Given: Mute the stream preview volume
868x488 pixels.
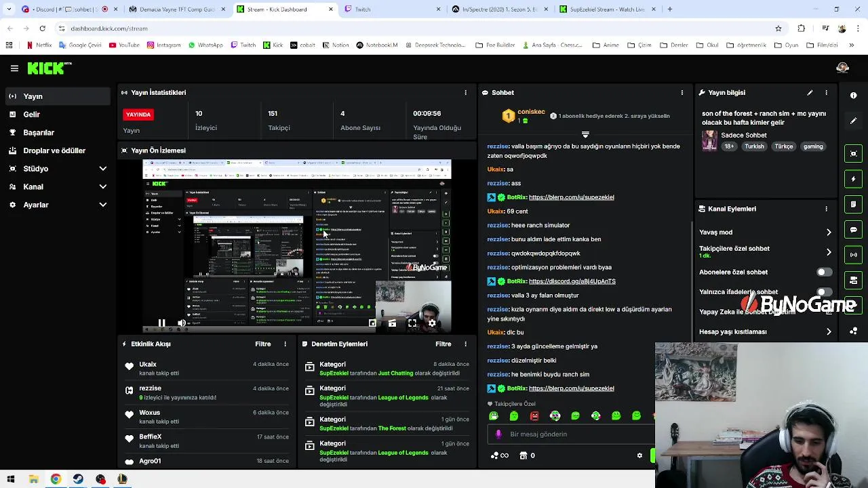Looking at the screenshot, I should [x=181, y=323].
